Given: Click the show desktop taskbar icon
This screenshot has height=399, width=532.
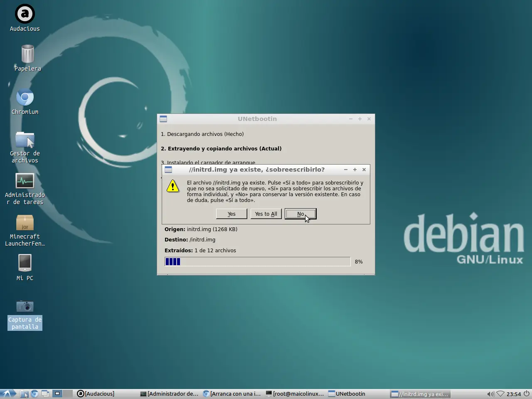Looking at the screenshot, I should (45, 394).
